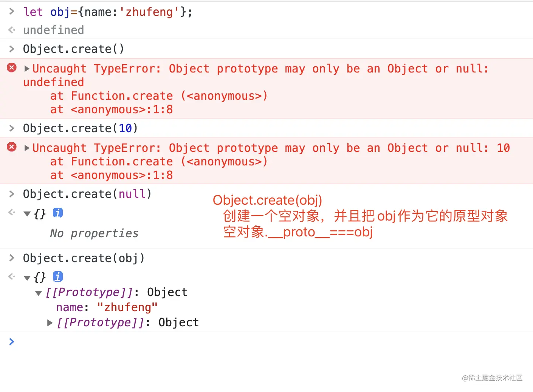533x392 pixels.
Task: Click first error's 'at <anonymous>:1:8' line
Action: tap(112, 110)
